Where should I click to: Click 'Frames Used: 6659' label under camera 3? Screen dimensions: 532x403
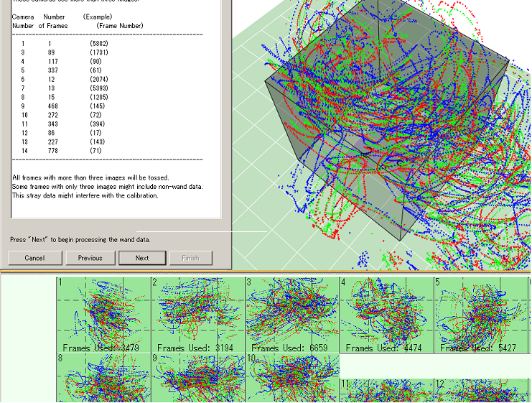click(x=290, y=348)
